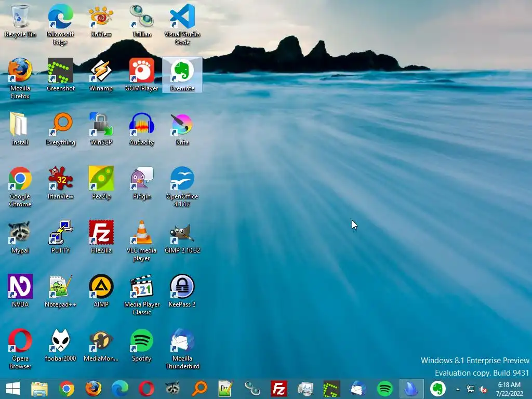Select the FileZilla desktop shortcut
Image resolution: width=532 pixels, height=399 pixels.
coord(101,237)
